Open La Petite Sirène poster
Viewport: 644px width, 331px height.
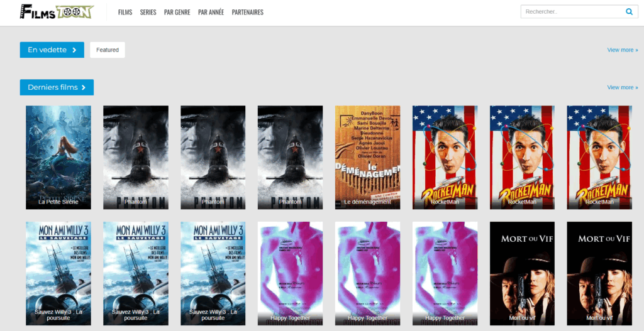click(x=58, y=158)
